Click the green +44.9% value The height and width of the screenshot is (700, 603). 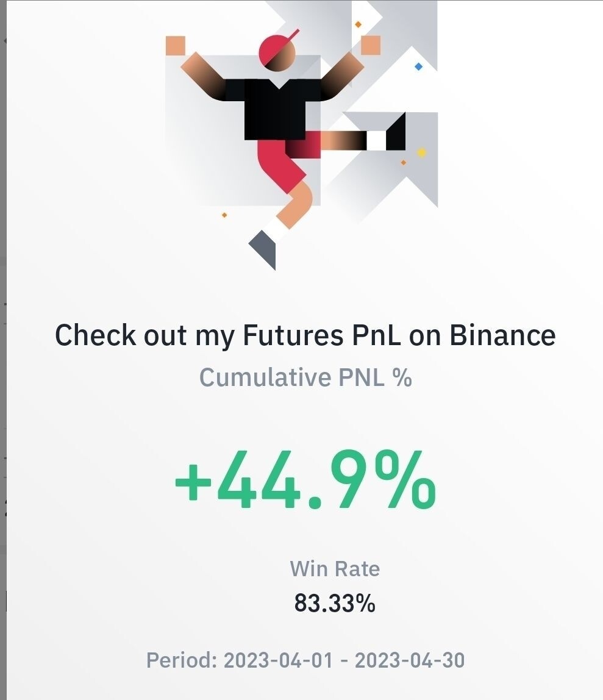click(x=305, y=481)
